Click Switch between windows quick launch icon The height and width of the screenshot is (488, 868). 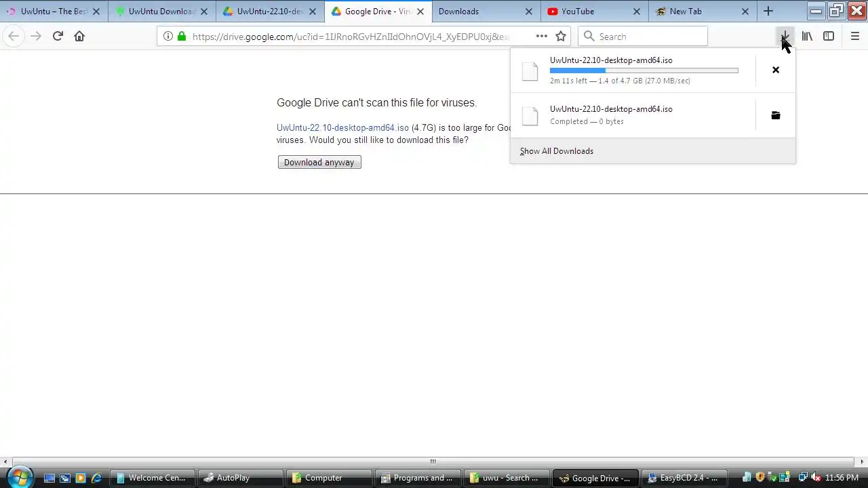(65, 478)
